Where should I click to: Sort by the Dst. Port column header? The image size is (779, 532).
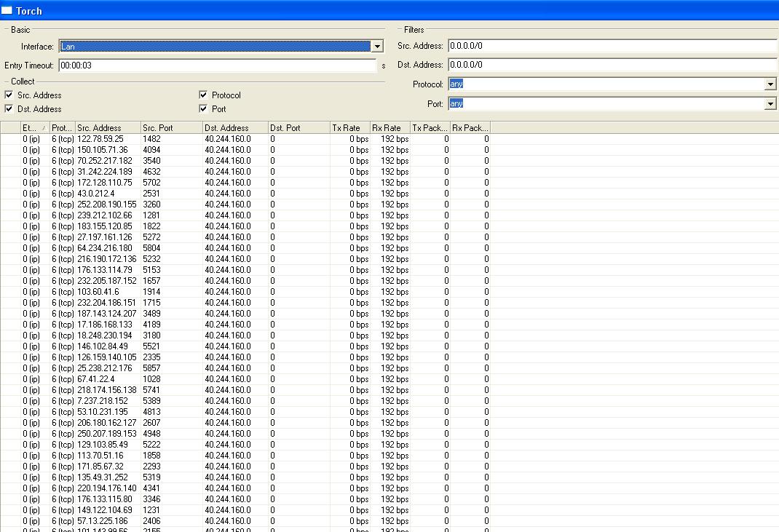coord(298,127)
